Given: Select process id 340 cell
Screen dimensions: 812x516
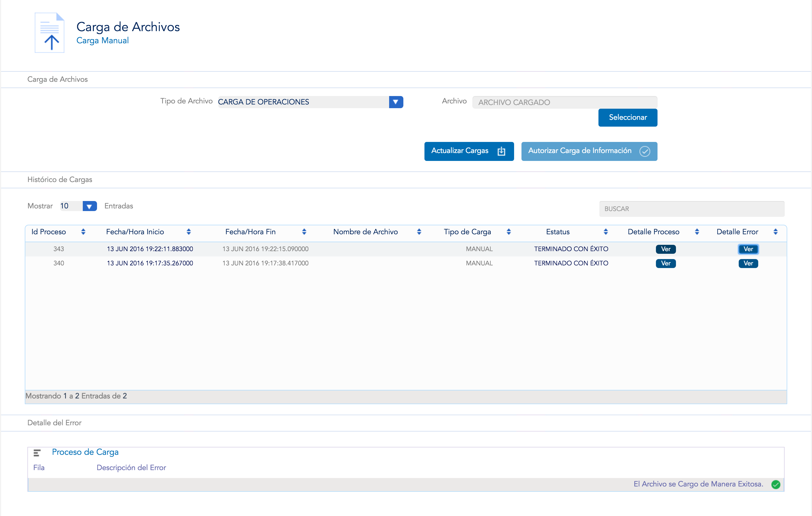Looking at the screenshot, I should point(59,263).
